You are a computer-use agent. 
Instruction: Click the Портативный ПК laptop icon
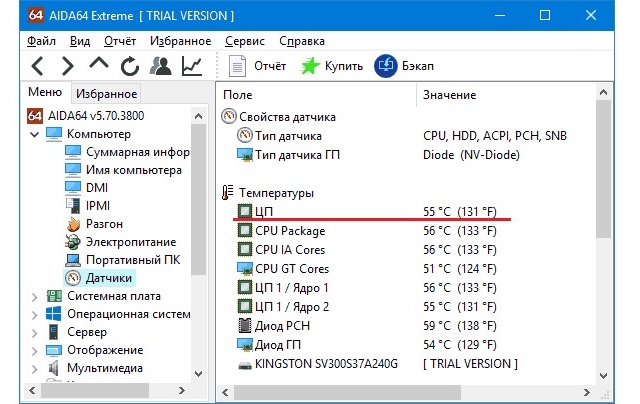click(73, 260)
